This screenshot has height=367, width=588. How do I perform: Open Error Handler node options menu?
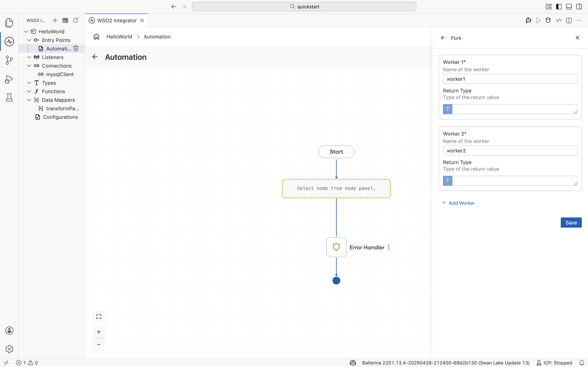(389, 247)
